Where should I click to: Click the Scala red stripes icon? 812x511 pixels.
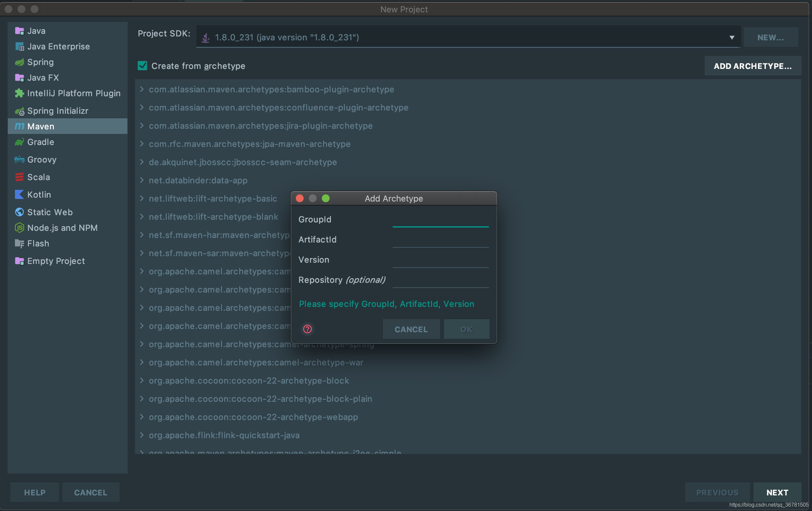tap(20, 177)
